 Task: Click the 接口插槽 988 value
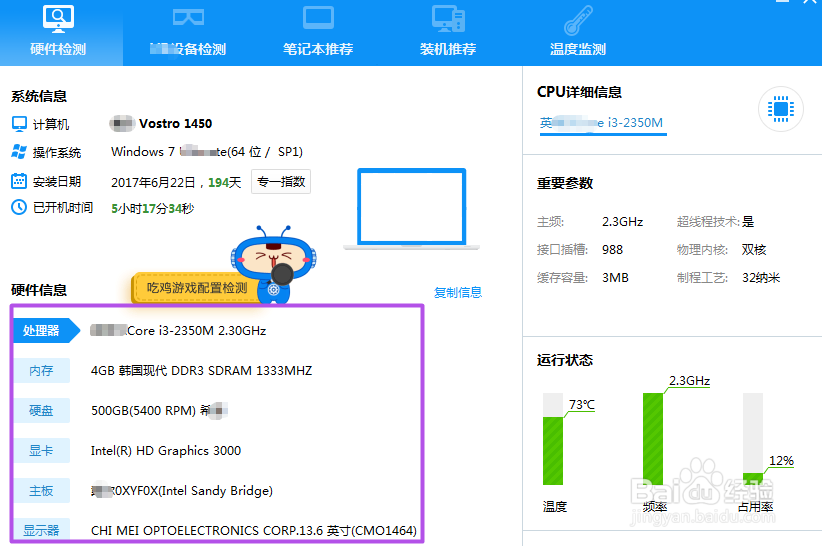[612, 249]
